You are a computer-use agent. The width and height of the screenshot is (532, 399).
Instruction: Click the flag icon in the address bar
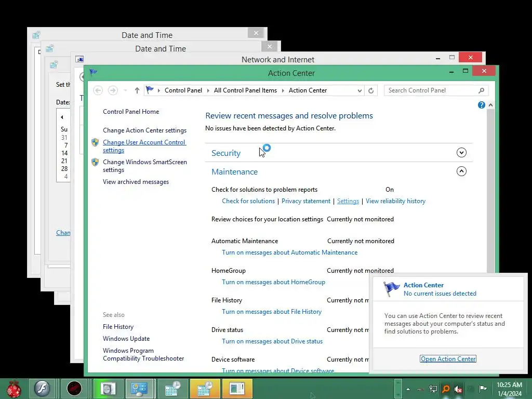[x=150, y=90]
